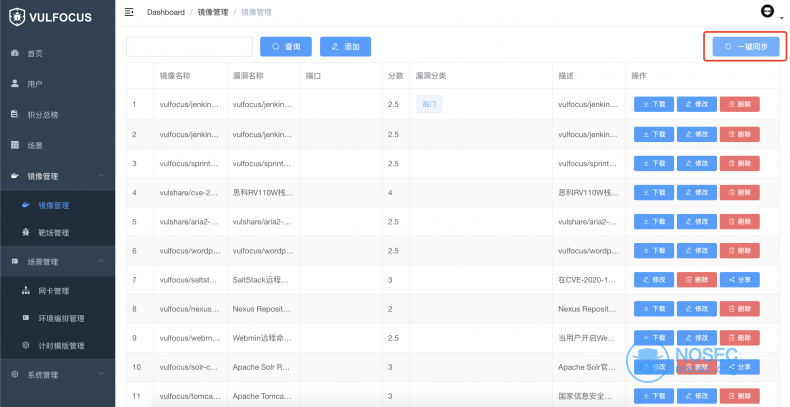Click the vulshare/cve-2 image name cell
790x407 pixels.
[x=190, y=193]
